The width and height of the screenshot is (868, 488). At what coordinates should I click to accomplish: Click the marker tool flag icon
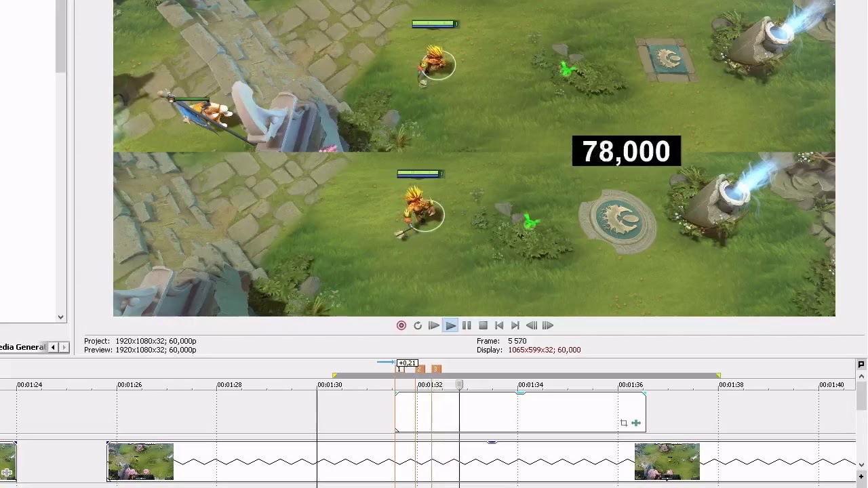[861, 365]
